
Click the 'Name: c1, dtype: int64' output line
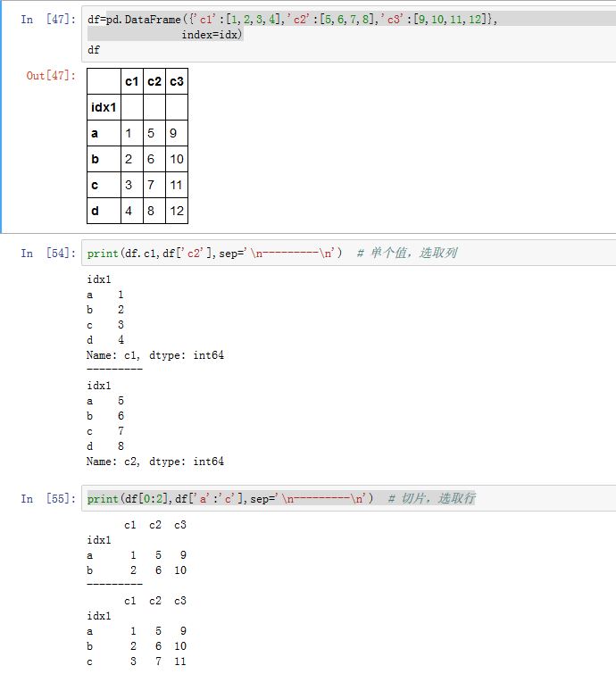point(155,355)
